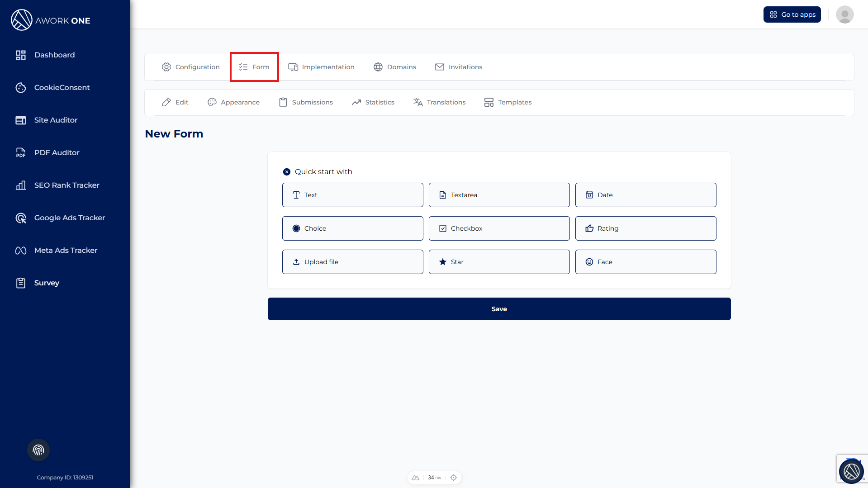
Task: Close the Quick start with section
Action: point(287,172)
